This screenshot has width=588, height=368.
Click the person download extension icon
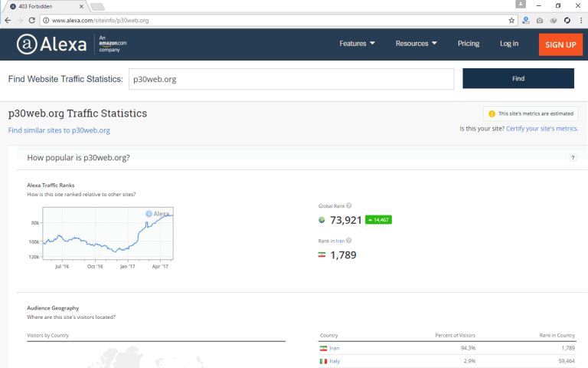click(526, 20)
